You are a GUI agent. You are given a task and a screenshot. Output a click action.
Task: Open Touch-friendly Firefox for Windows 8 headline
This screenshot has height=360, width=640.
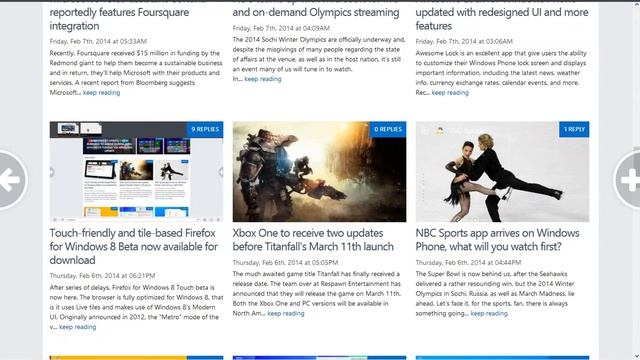[x=134, y=247]
